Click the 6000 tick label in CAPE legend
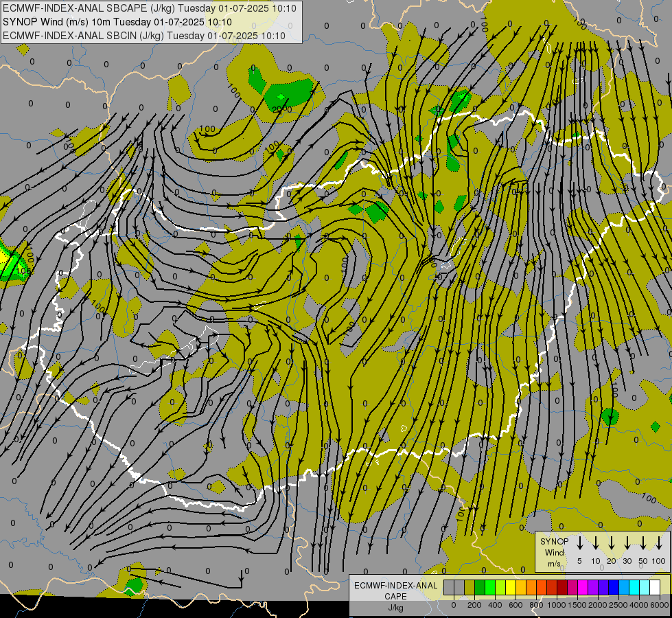 [660, 605]
